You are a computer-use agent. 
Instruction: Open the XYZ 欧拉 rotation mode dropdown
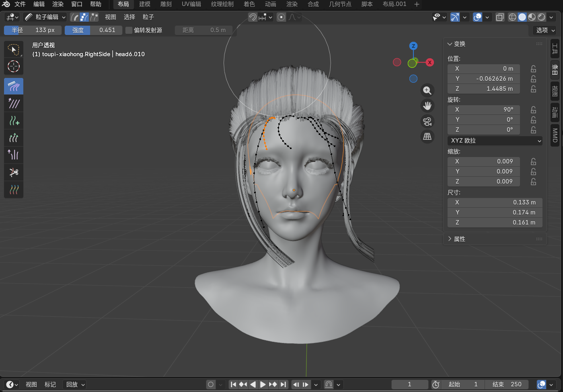click(x=495, y=141)
